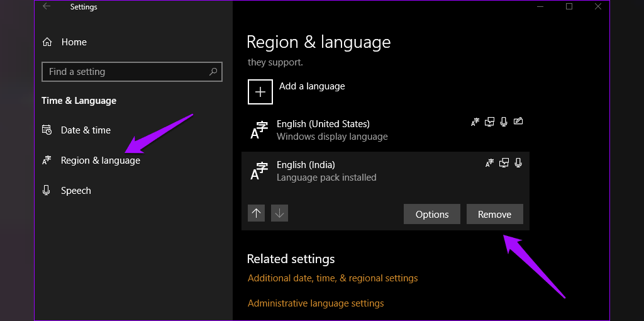Open Additional date, time, & regional settings
This screenshot has height=321, width=644.
(333, 278)
